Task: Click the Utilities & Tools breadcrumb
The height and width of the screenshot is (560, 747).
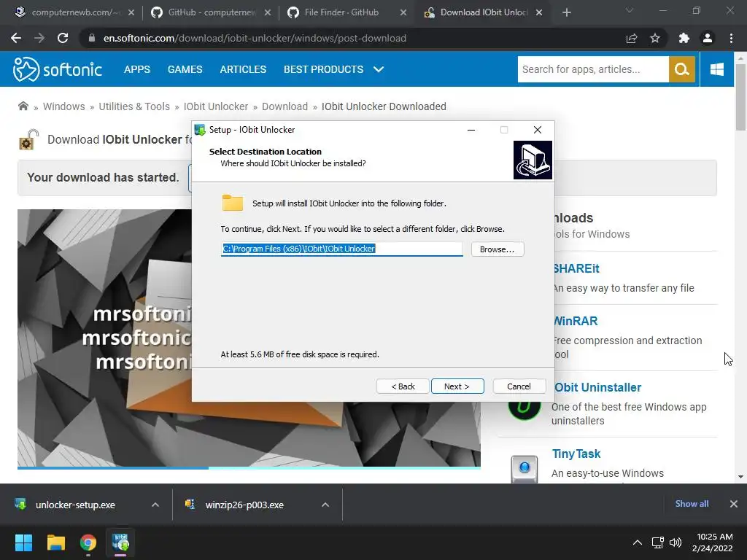Action: [x=134, y=106]
